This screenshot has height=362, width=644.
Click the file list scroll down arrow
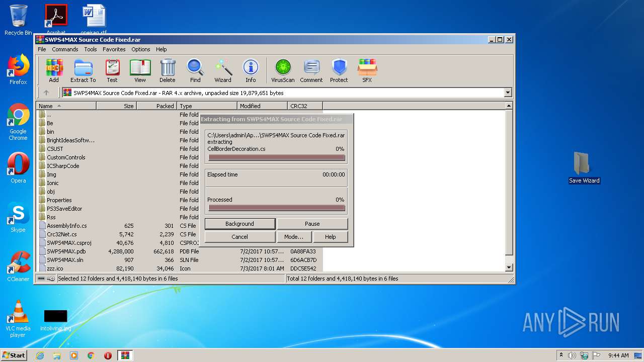click(509, 267)
